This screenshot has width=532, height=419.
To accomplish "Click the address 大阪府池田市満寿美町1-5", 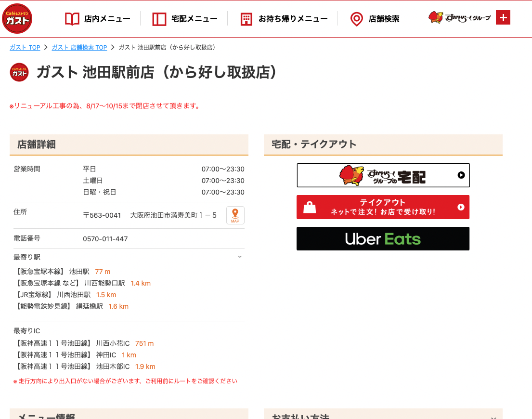I will (x=173, y=215).
